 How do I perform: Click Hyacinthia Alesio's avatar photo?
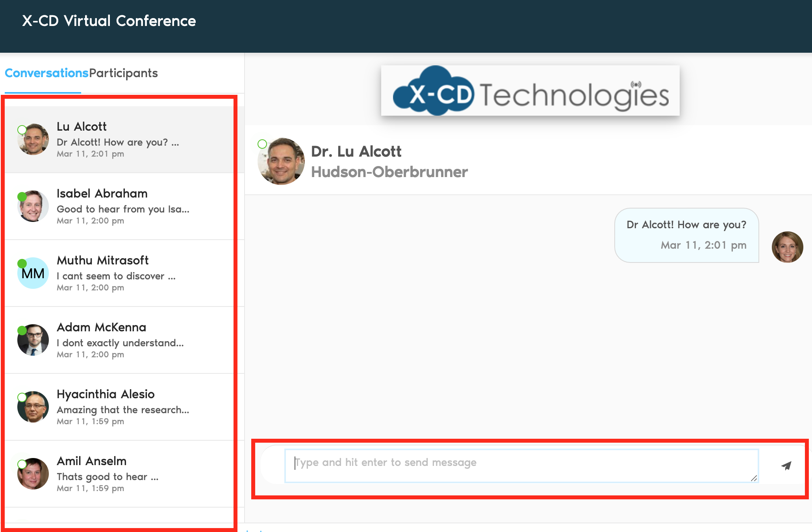click(33, 407)
